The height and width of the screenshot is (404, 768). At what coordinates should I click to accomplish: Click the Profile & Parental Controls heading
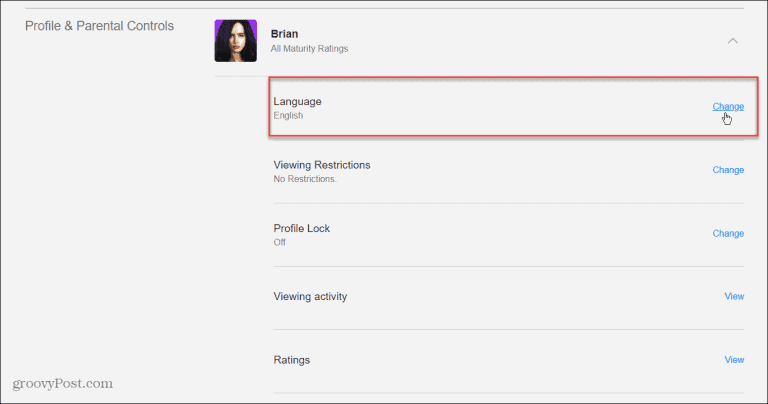pyautogui.click(x=99, y=26)
